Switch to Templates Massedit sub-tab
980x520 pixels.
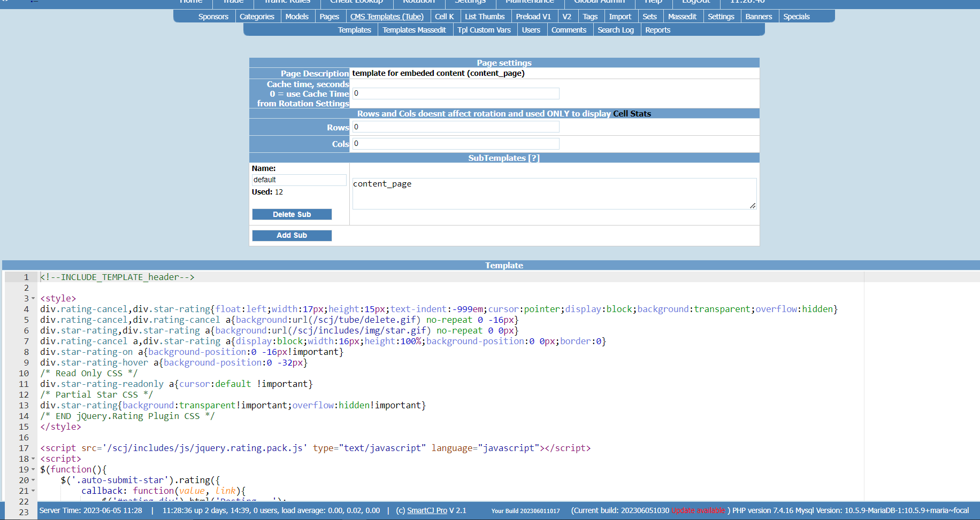coord(414,30)
